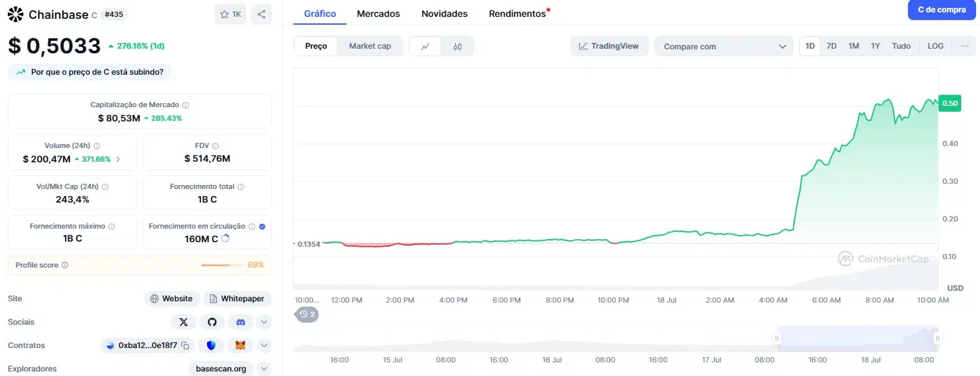
Task: Expand Volume (24h) details arrow
Action: coord(118,158)
